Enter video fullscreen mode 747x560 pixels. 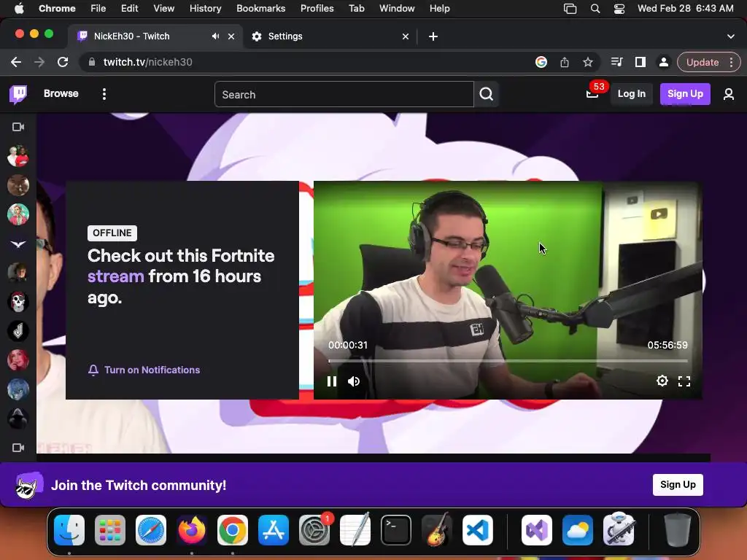tap(684, 381)
